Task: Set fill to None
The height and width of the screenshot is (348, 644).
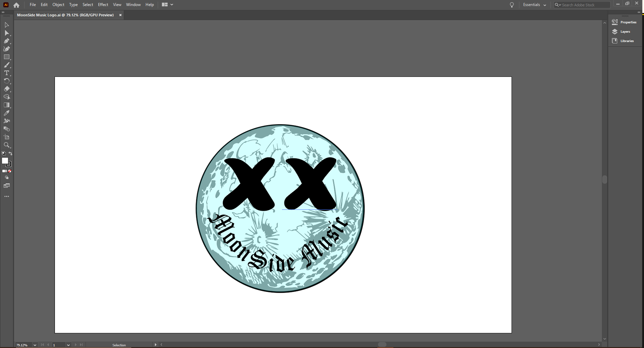Action: click(x=10, y=171)
